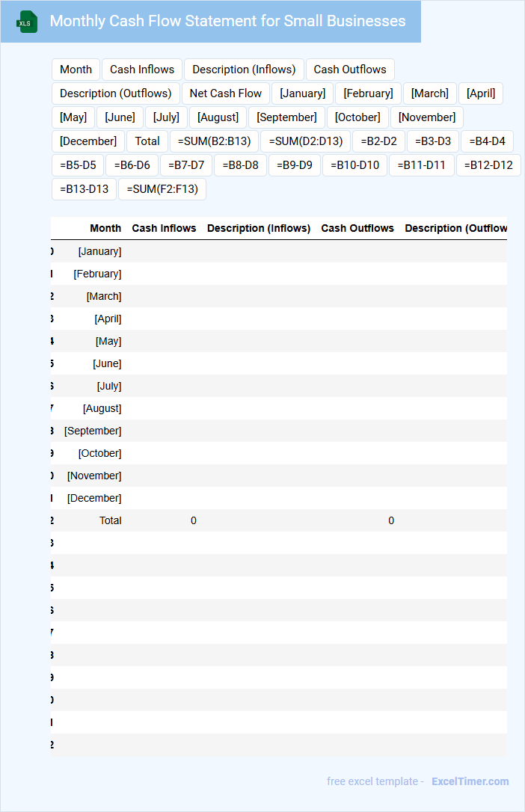Open the ExcelTimer.com link

[470, 781]
